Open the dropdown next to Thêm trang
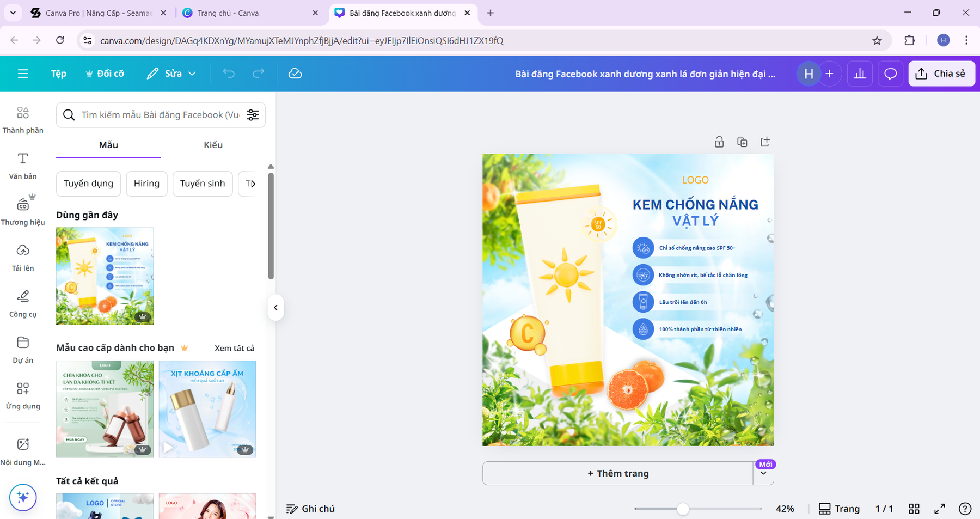Image resolution: width=980 pixels, height=519 pixels. point(763,474)
